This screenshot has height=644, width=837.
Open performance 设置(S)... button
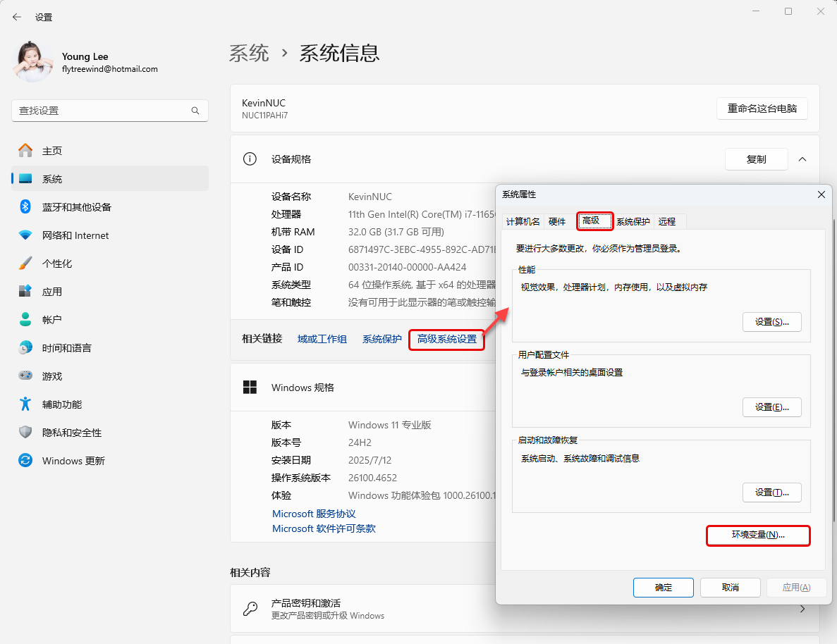(771, 322)
